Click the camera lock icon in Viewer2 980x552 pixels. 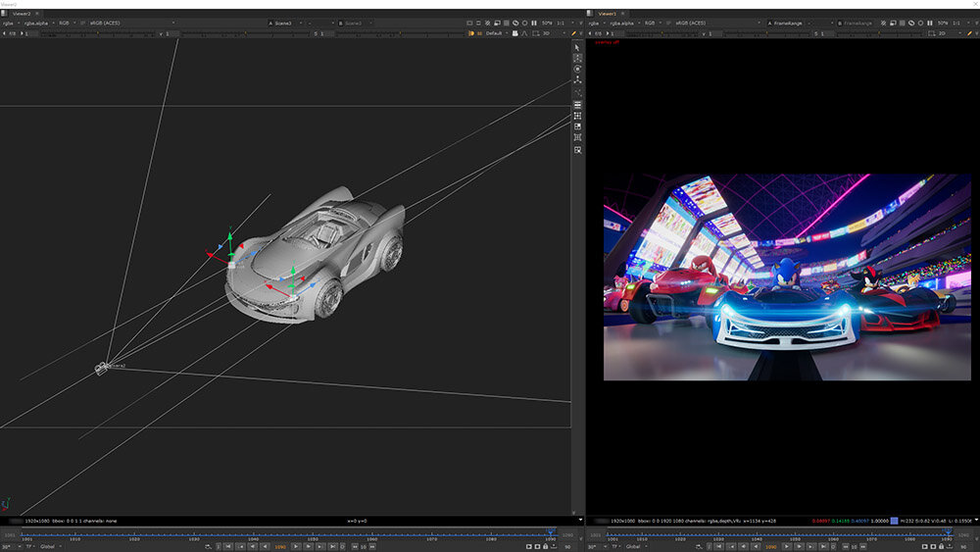tap(515, 33)
